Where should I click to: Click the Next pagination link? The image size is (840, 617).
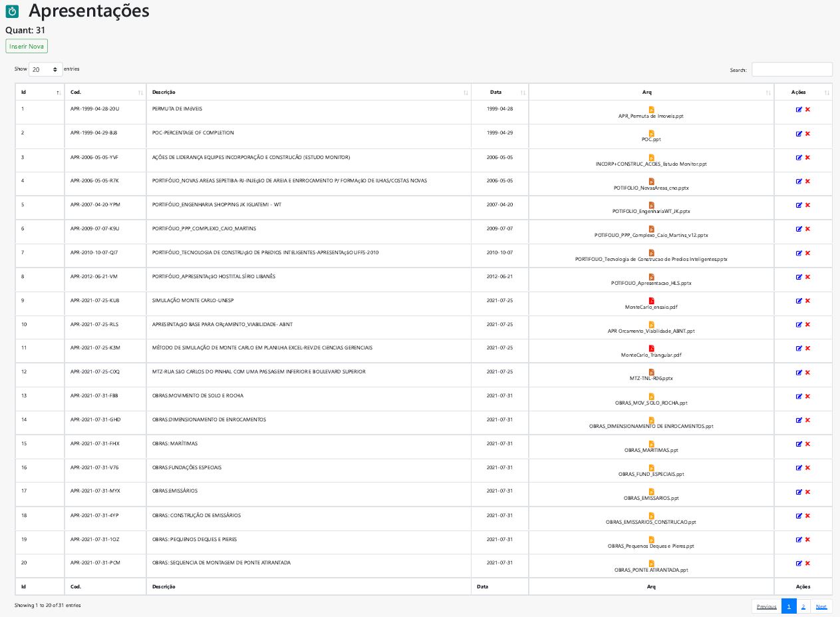coord(821,606)
